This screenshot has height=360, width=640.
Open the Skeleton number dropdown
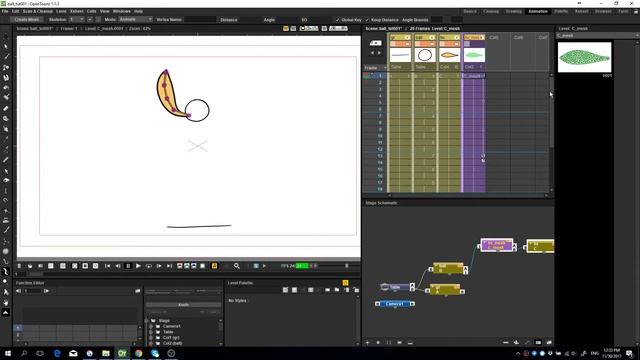77,20
